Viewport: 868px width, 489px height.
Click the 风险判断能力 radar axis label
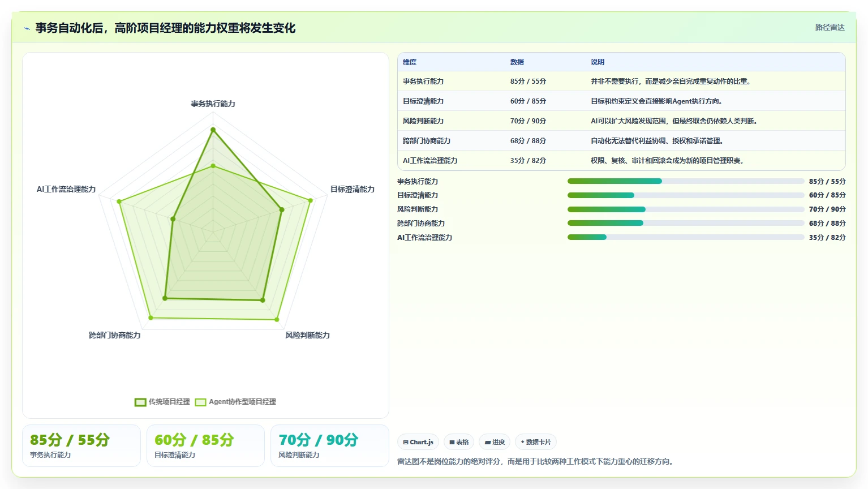(x=307, y=335)
